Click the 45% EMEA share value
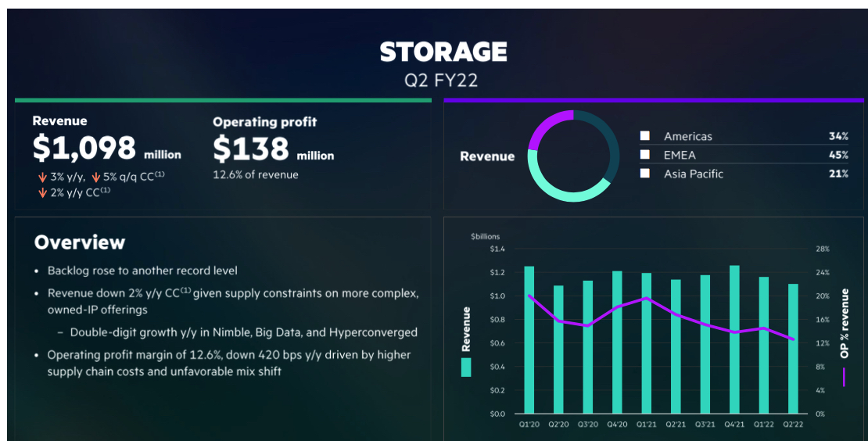868x441 pixels. tap(838, 155)
